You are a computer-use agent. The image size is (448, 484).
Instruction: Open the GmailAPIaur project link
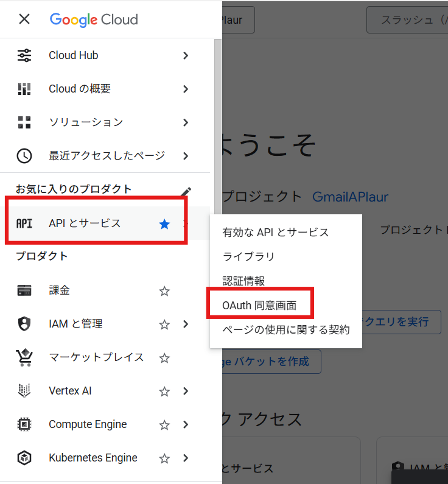(350, 197)
